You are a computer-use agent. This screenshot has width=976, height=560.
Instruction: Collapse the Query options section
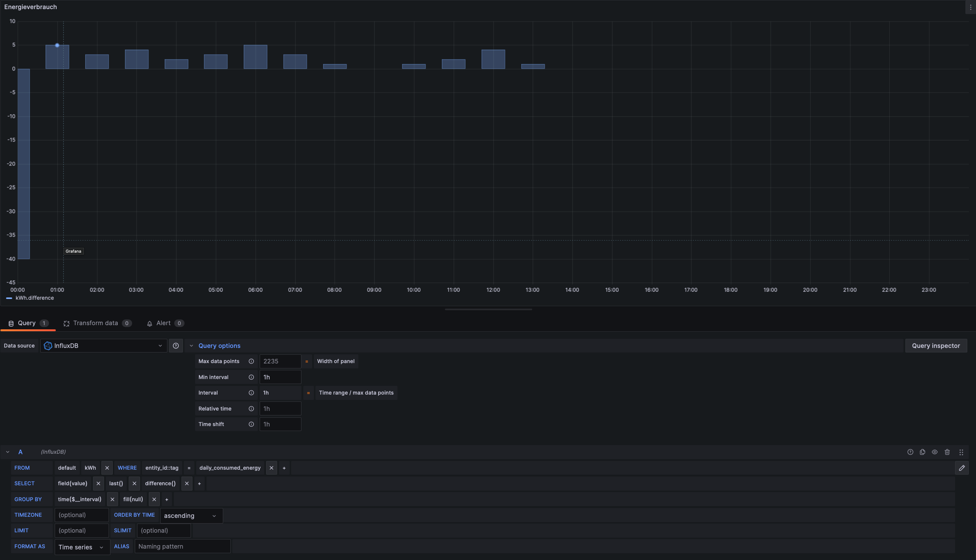[x=219, y=346]
